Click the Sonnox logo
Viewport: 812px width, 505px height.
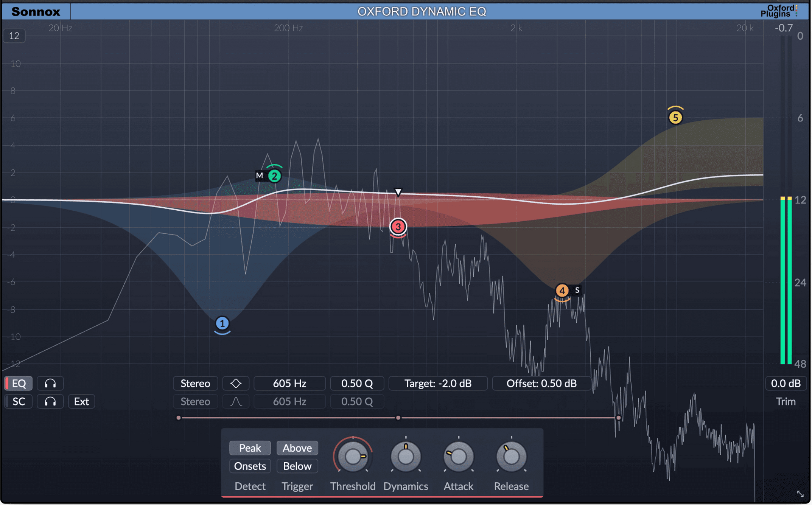coord(36,12)
